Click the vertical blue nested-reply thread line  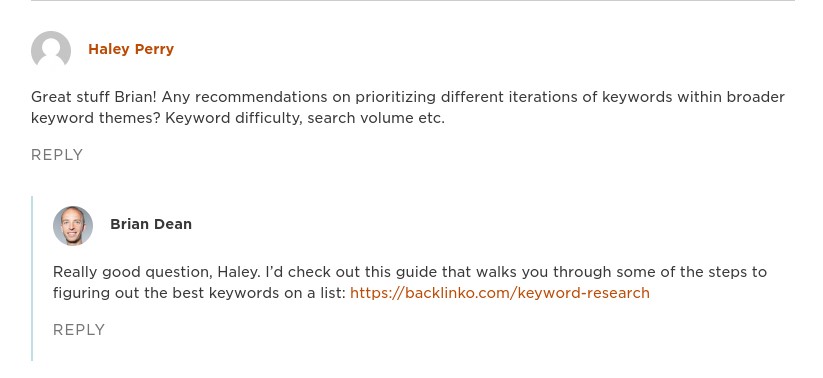tap(33, 278)
